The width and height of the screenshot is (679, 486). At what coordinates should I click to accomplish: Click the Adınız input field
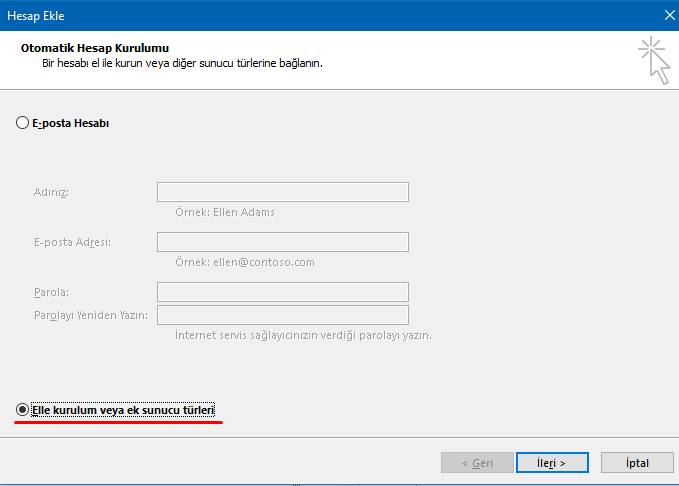[x=283, y=192]
